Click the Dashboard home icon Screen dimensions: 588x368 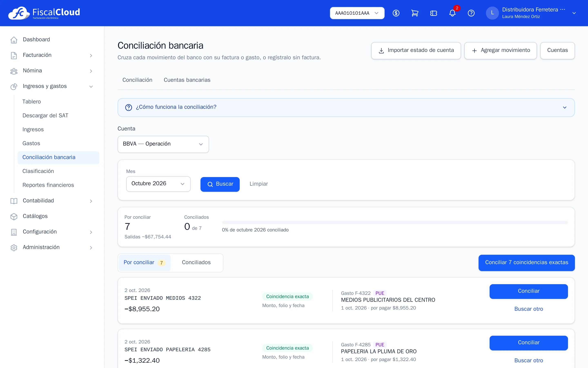14,40
